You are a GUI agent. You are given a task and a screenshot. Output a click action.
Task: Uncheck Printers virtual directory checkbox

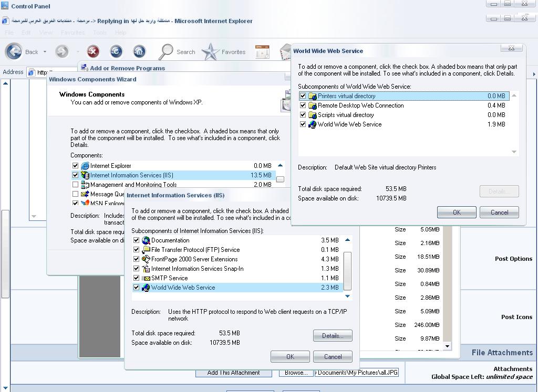click(303, 96)
